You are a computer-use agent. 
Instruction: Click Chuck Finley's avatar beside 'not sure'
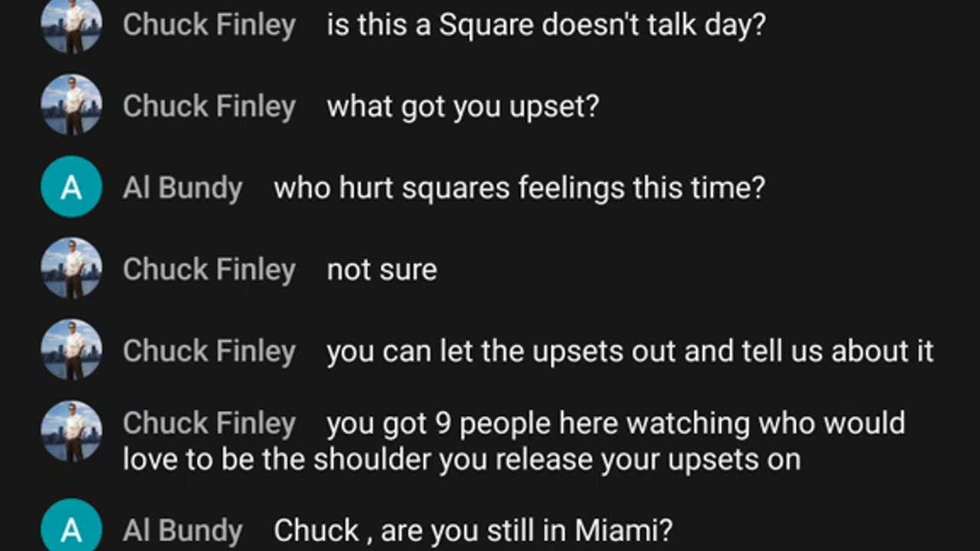point(71,268)
